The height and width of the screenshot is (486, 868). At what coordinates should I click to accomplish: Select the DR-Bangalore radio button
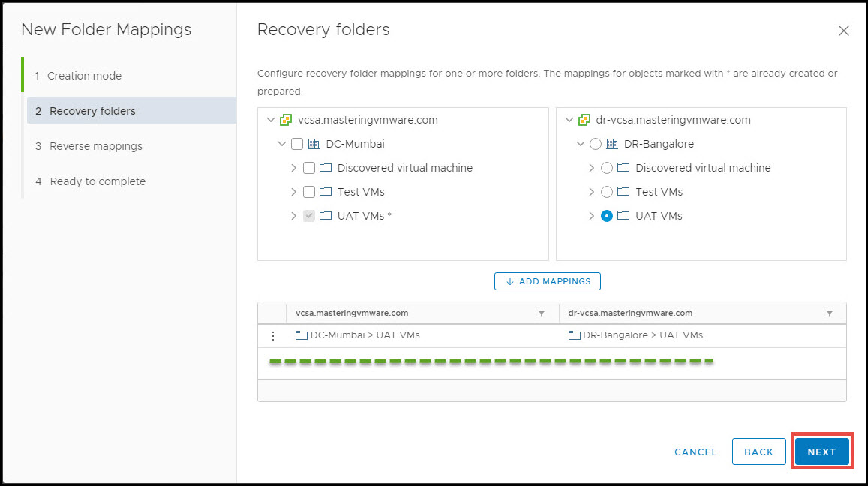tap(595, 144)
